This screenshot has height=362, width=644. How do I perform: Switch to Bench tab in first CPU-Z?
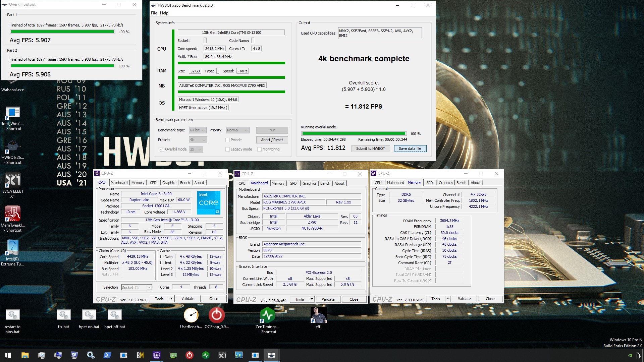tap(185, 183)
